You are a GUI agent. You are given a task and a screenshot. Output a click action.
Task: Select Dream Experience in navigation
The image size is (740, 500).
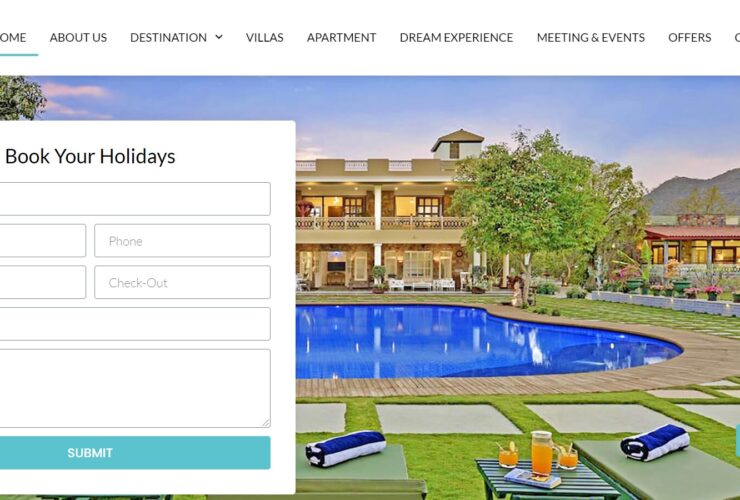click(x=456, y=37)
